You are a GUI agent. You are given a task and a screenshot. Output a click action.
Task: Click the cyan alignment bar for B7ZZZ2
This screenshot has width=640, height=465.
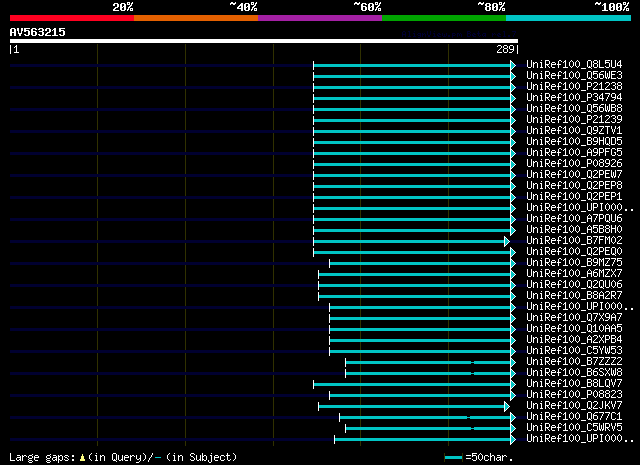point(428,363)
